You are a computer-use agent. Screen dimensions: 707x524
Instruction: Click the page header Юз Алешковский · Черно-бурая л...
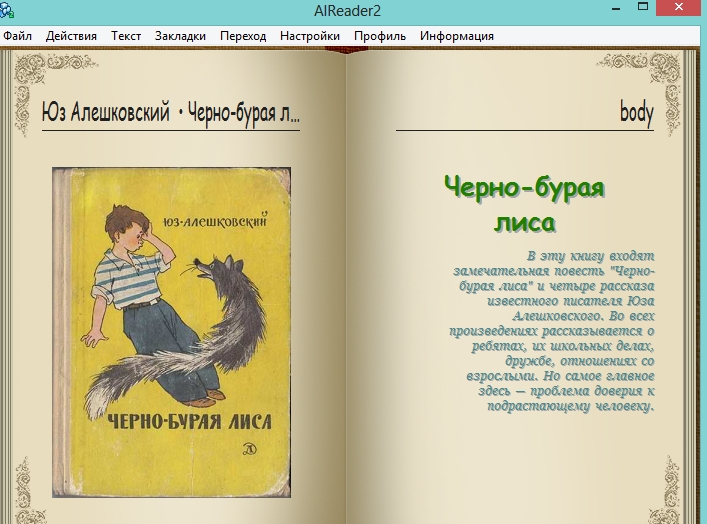[171, 112]
